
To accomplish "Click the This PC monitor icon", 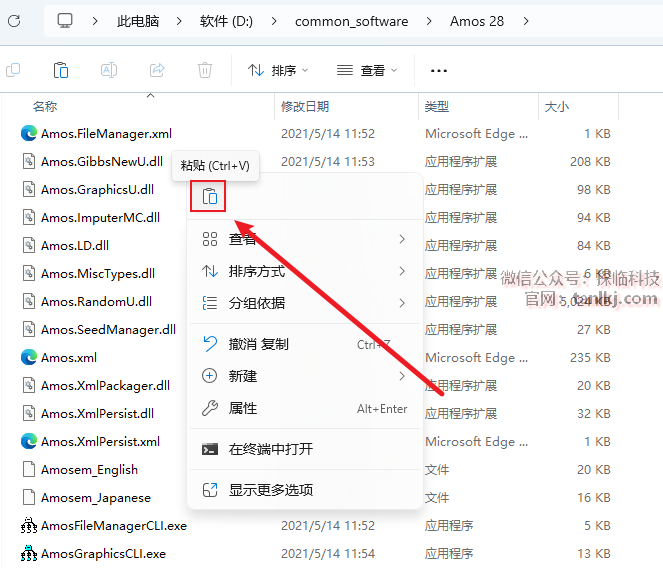I will click(x=65, y=21).
